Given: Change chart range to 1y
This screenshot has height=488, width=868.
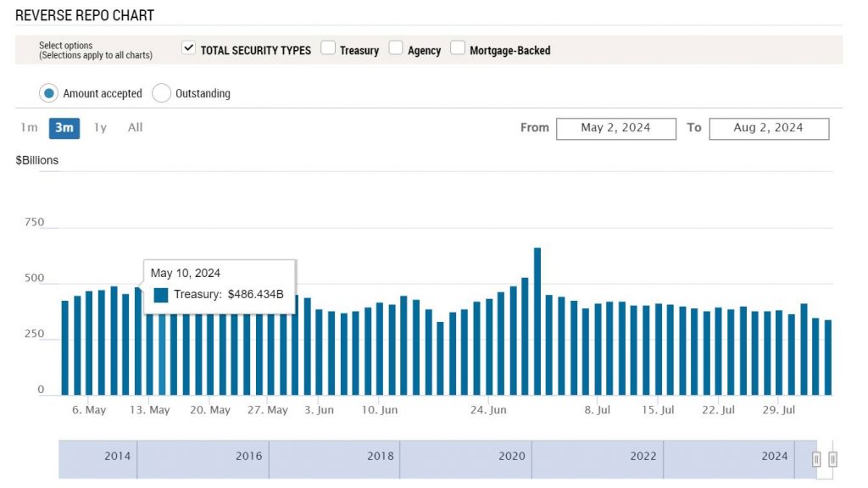Looking at the screenshot, I should pos(100,128).
